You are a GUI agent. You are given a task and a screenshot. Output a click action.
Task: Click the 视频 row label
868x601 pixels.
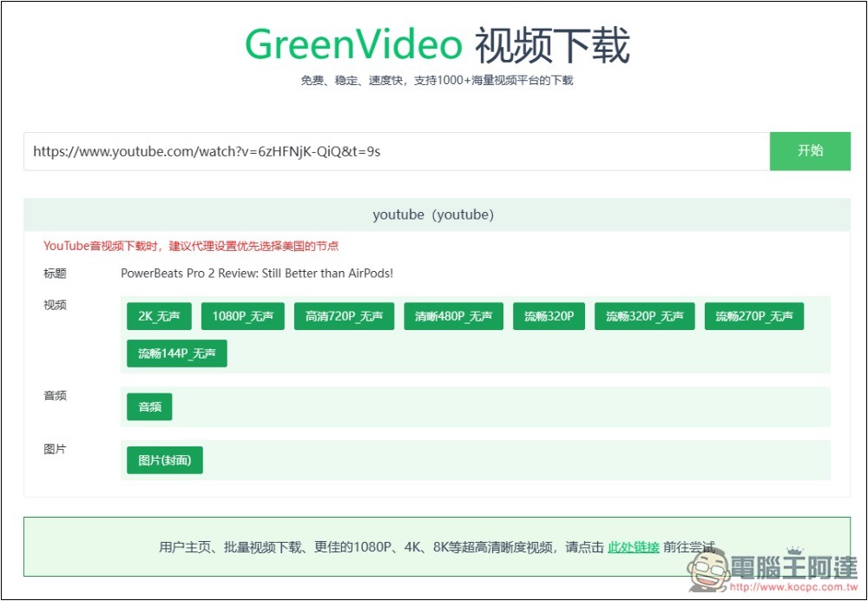55,305
